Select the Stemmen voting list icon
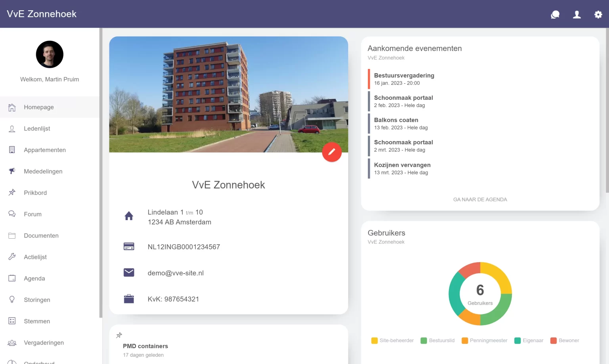609x364 pixels. [x=11, y=321]
